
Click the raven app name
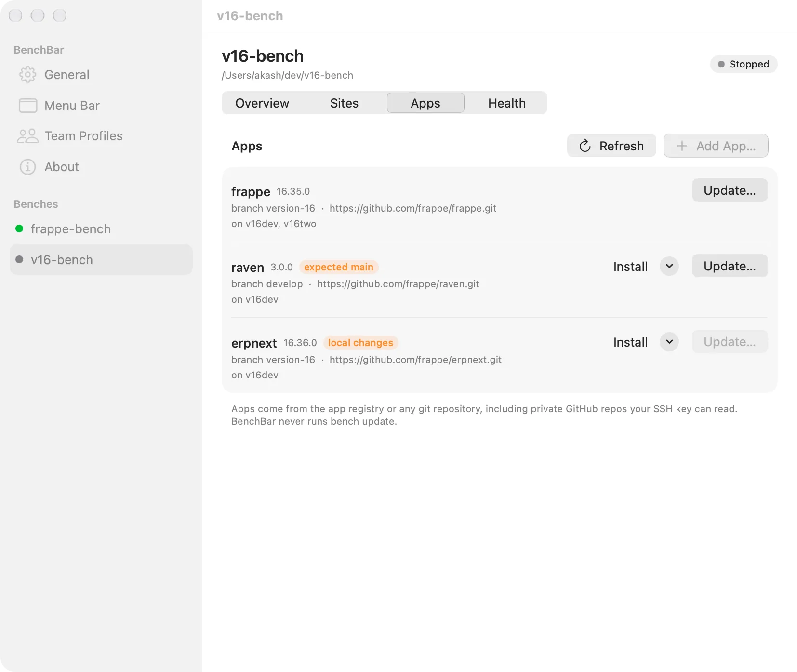(248, 268)
